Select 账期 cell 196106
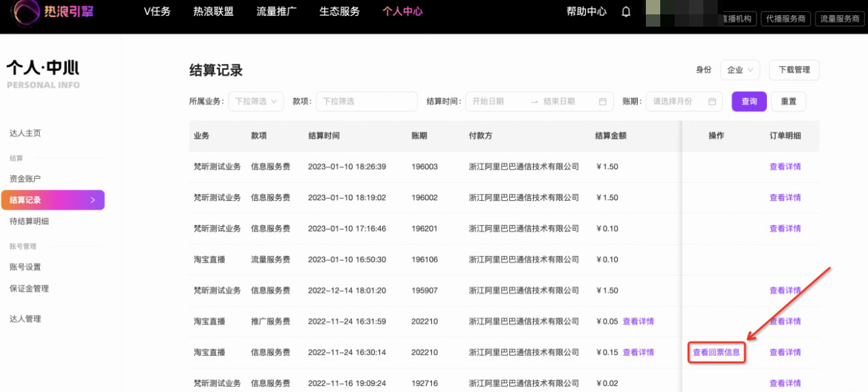 coord(424,260)
